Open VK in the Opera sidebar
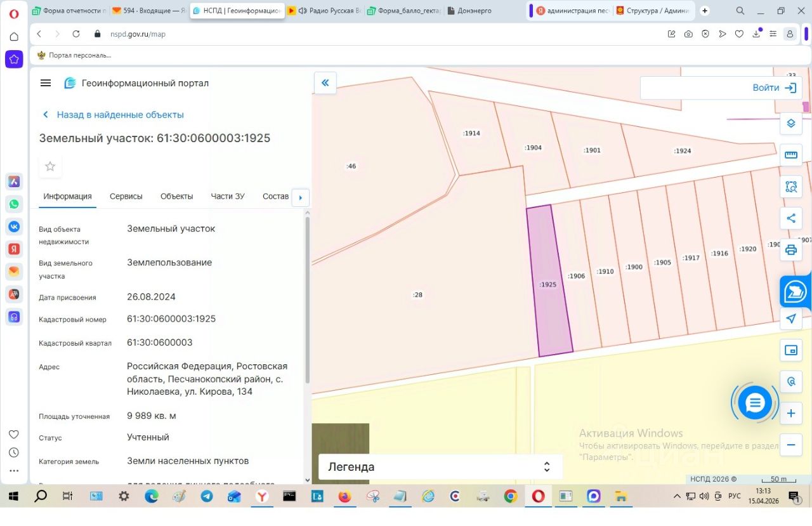This screenshot has height=526, width=812. coord(14,227)
